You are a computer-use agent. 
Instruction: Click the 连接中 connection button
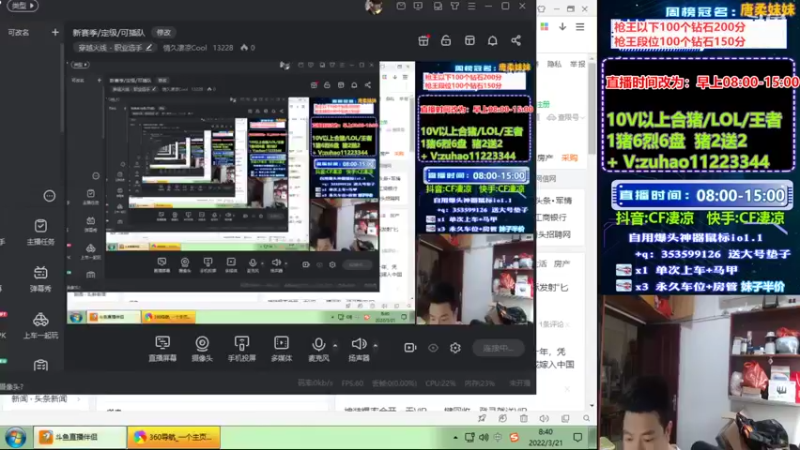click(x=497, y=348)
